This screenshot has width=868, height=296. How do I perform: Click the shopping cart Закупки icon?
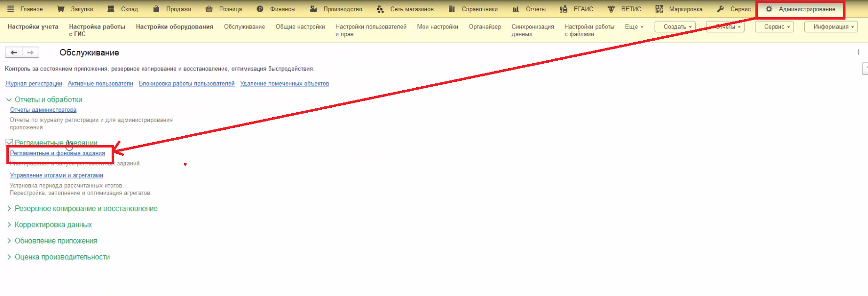(x=61, y=9)
